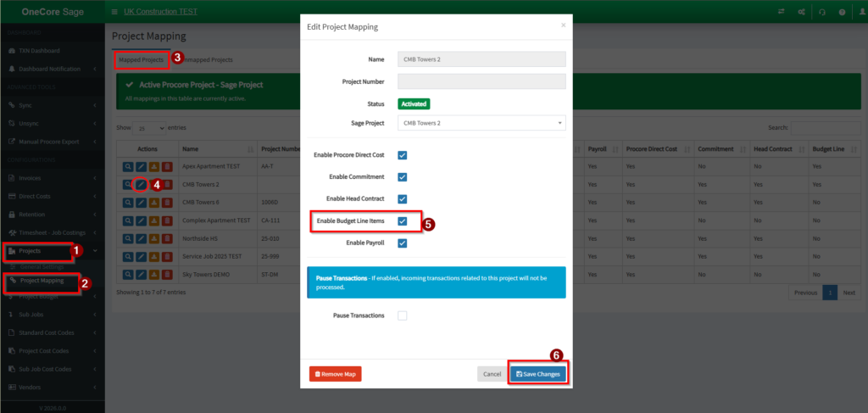Click the Save Changes button
868x413 pixels.
(538, 374)
